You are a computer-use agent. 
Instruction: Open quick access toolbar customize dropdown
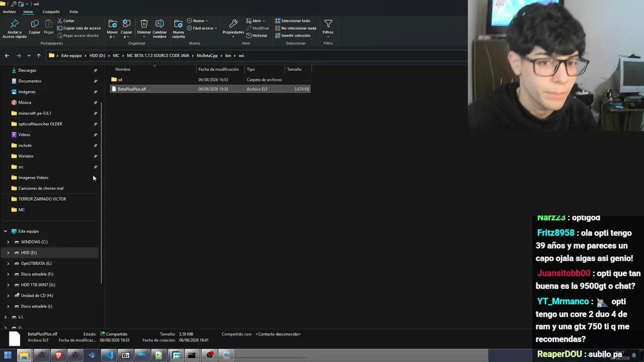[x=27, y=4]
